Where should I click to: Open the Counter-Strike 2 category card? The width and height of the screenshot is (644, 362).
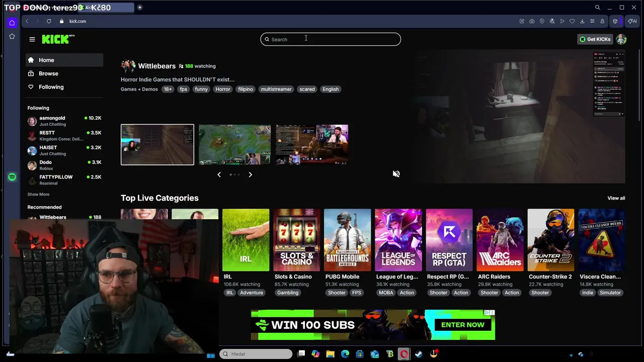point(550,240)
